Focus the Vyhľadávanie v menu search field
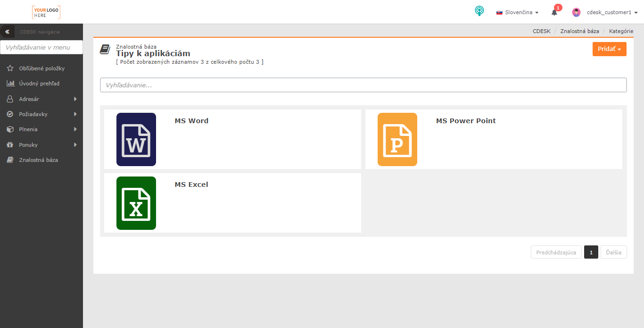This screenshot has width=644, height=328. (41, 47)
